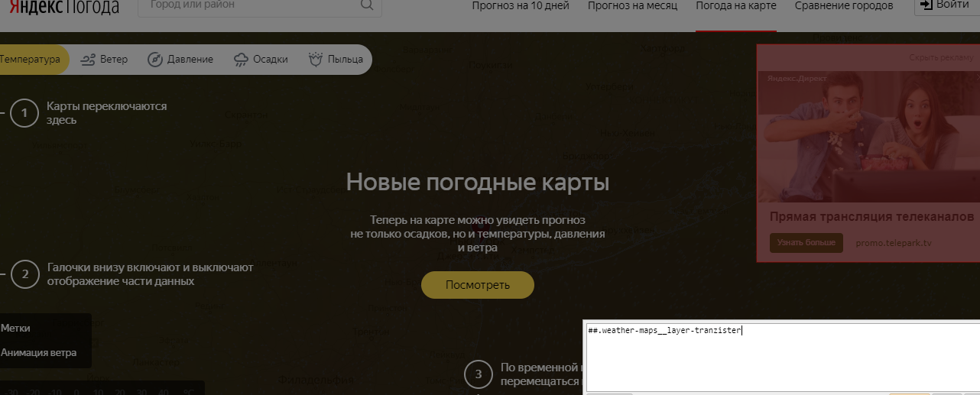Viewport: 980px width, 395px height.
Task: Open 'Сравнение городов' page
Action: click(844, 5)
